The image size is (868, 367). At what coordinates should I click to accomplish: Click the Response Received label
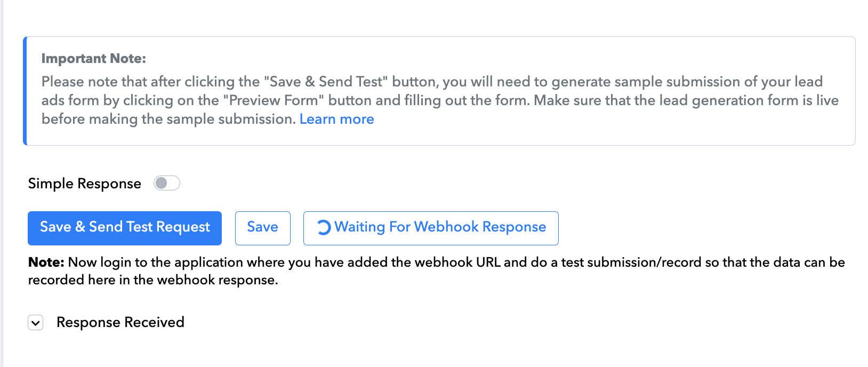(x=120, y=322)
